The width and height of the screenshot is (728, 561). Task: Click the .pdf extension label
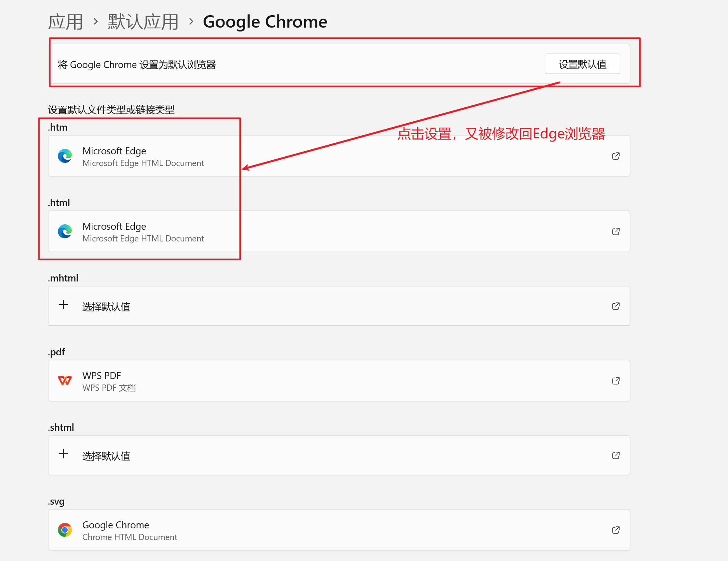click(x=56, y=352)
